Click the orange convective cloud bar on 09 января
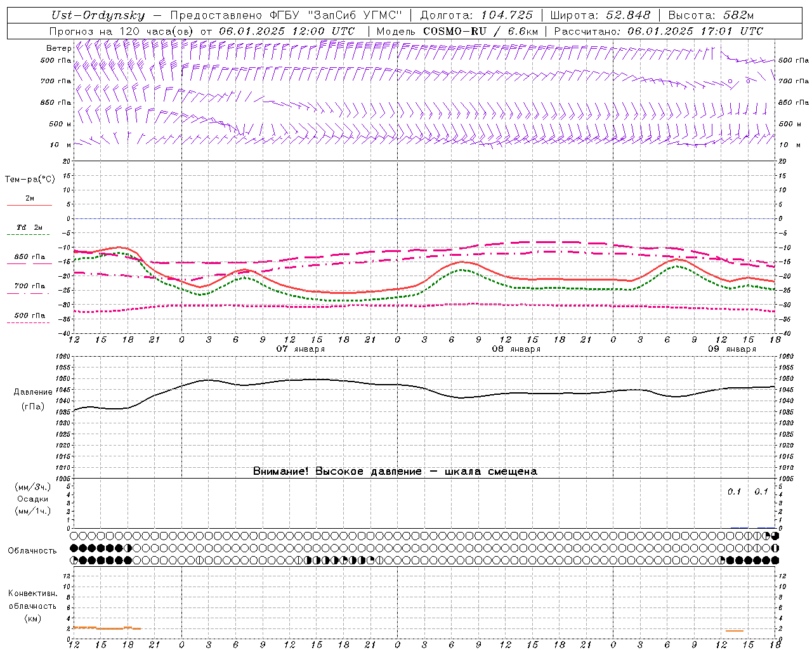 click(x=735, y=630)
